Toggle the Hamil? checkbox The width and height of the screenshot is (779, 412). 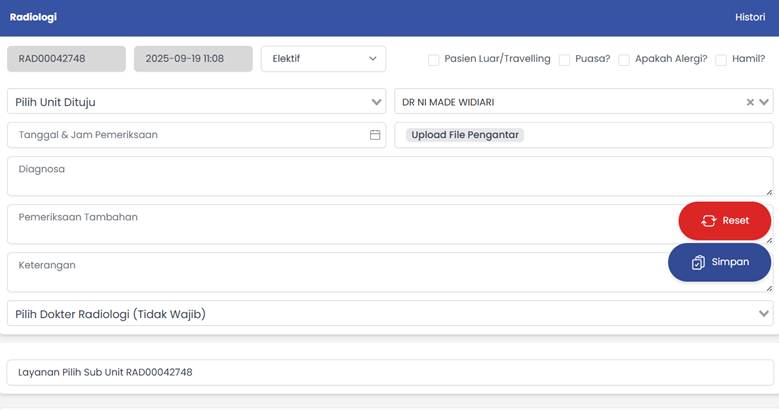pyautogui.click(x=721, y=60)
